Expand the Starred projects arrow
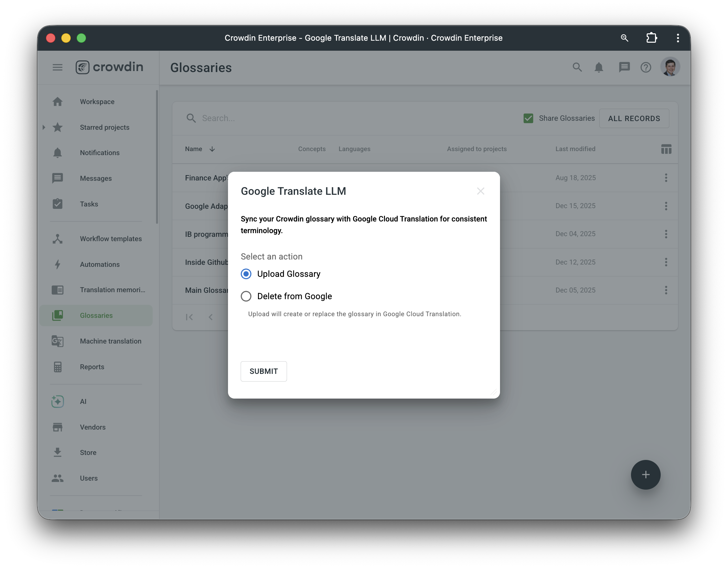The image size is (728, 569). click(44, 127)
